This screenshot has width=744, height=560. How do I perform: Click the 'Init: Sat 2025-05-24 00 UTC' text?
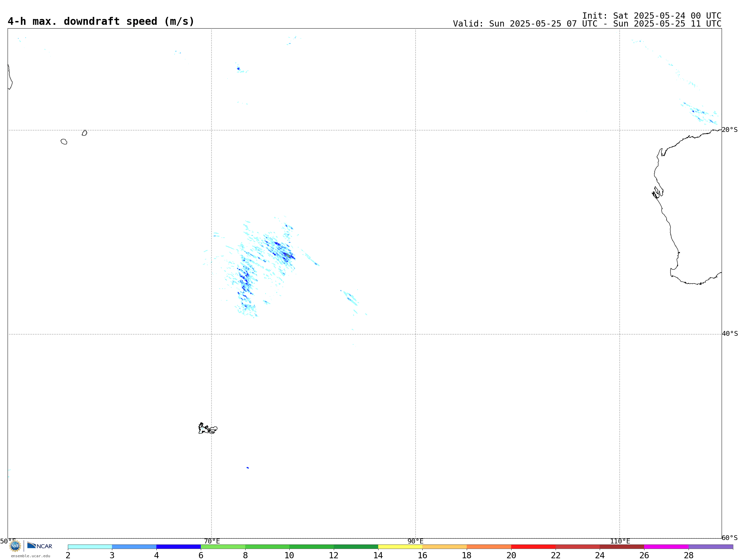pyautogui.click(x=651, y=16)
